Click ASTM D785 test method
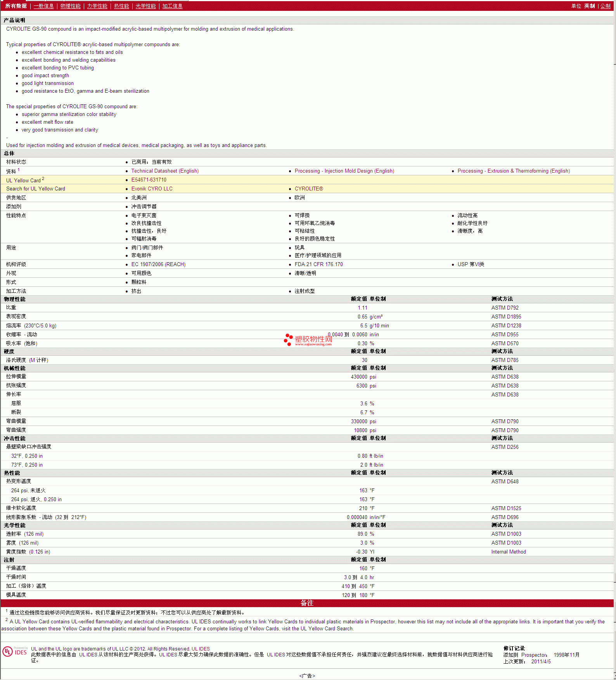 (x=505, y=360)
